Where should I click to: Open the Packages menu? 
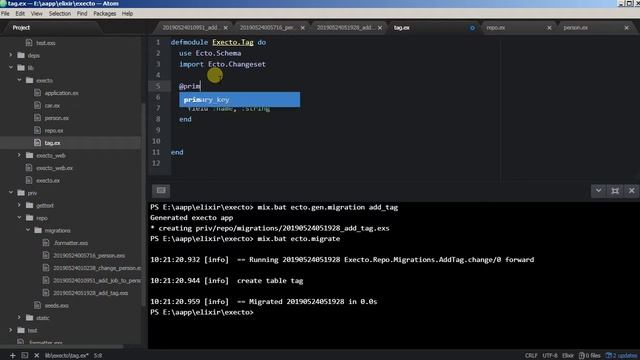[x=104, y=13]
